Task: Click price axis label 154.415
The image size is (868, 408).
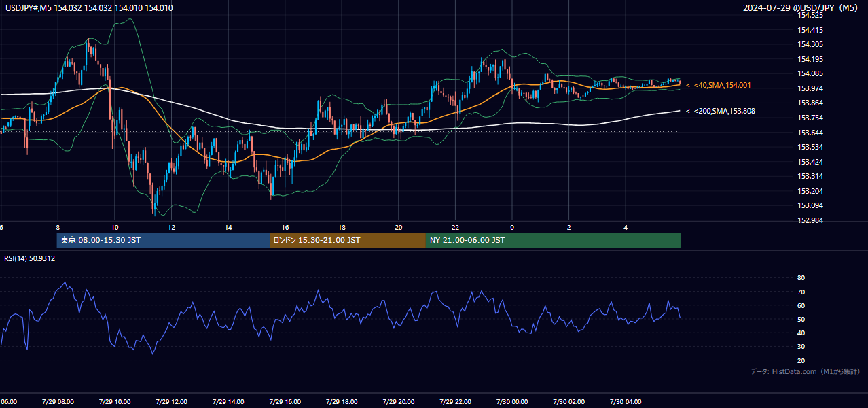Action: click(x=810, y=30)
